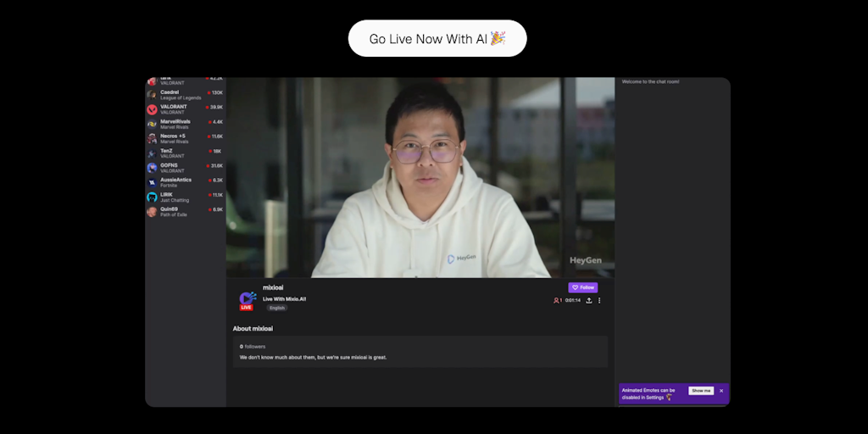
Task: Click the share stream upload icon
Action: [x=589, y=301]
